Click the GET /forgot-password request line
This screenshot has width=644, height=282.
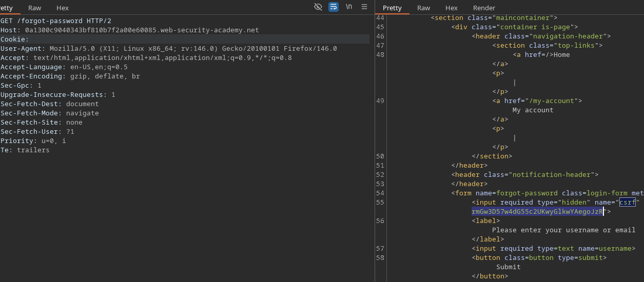(55, 21)
